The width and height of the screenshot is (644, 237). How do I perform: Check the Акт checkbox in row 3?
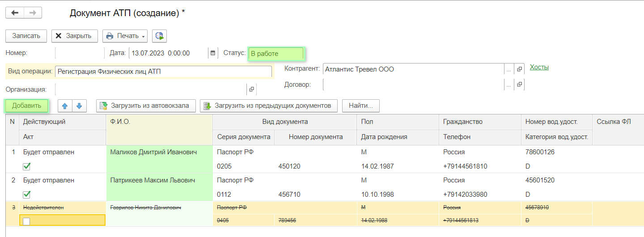[x=27, y=221]
